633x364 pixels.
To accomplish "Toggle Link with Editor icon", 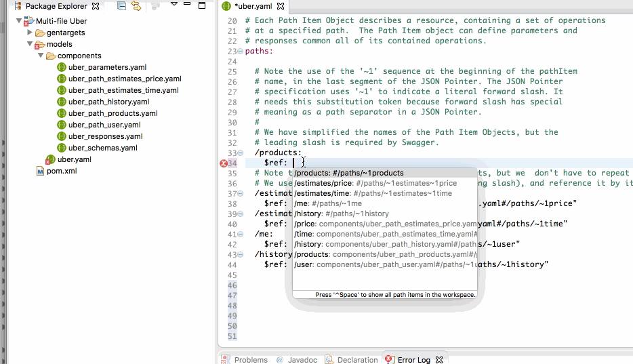I will point(136,5).
